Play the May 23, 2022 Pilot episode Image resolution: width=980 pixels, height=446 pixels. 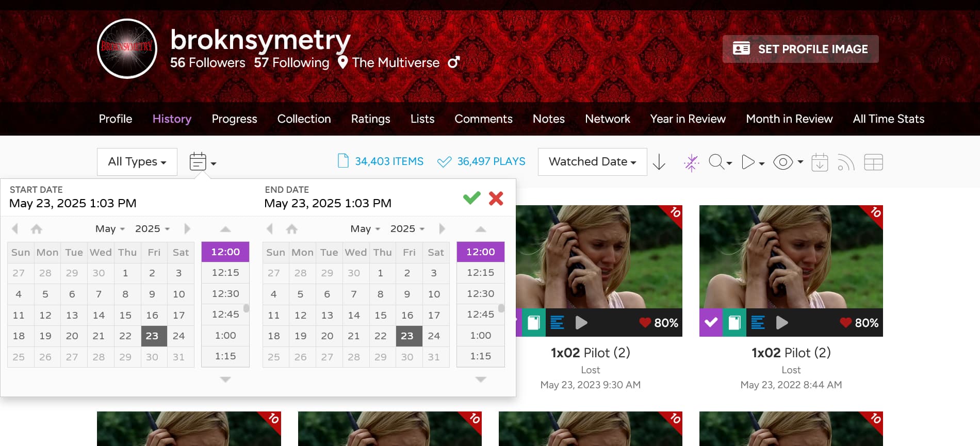click(782, 323)
